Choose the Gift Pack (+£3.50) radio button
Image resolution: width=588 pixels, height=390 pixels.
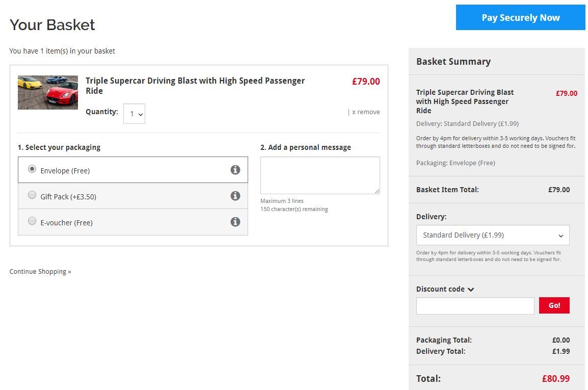[x=32, y=195]
